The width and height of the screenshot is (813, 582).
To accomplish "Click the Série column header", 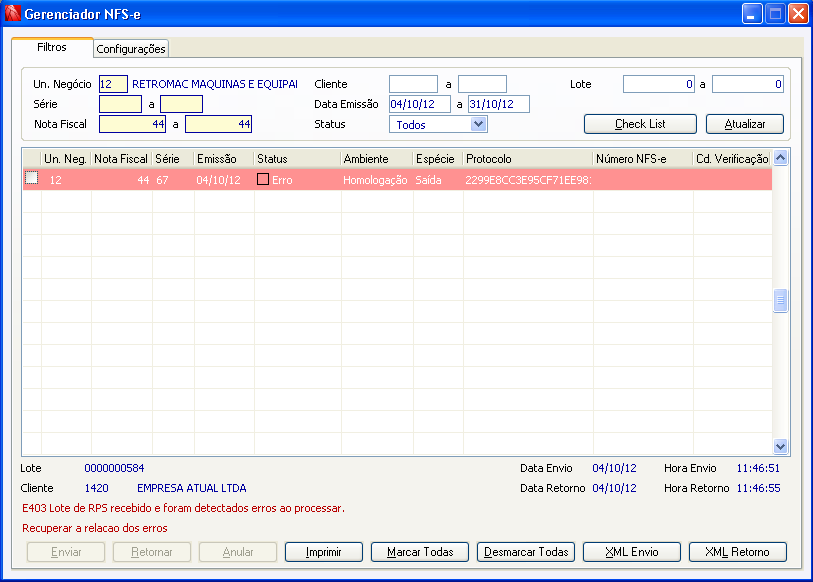I will point(173,159).
